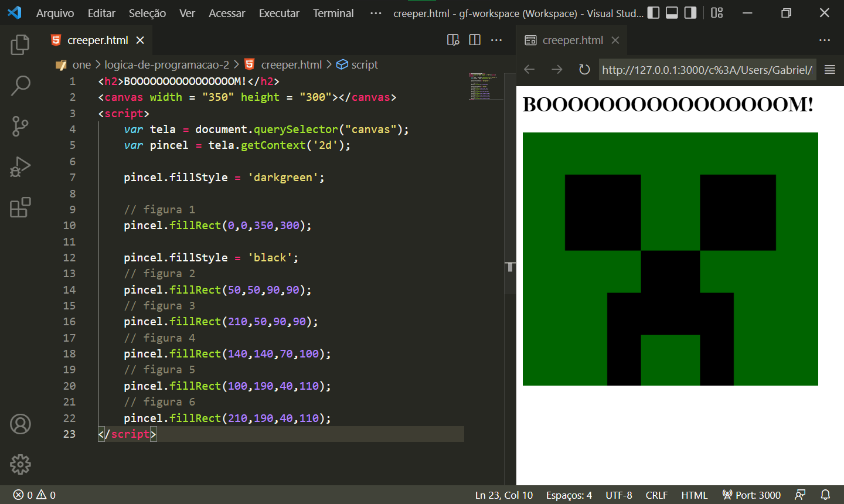Image resolution: width=844 pixels, height=504 pixels.
Task: Click line number 14 in gutter
Action: 69,290
